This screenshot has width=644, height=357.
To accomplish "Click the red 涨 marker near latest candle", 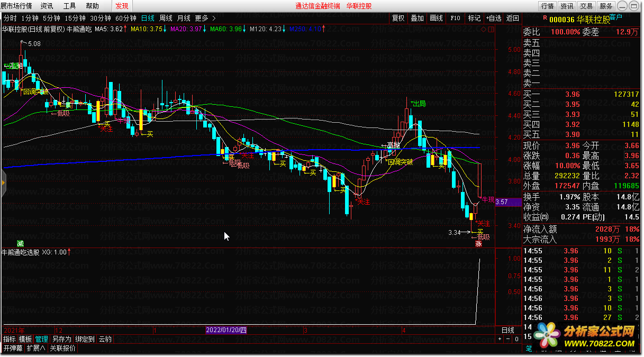I will tap(478, 244).
